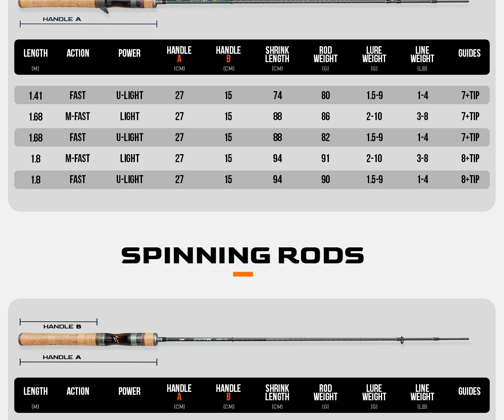Click the GUIDES header in the upper table
The image size is (504, 420).
click(469, 53)
